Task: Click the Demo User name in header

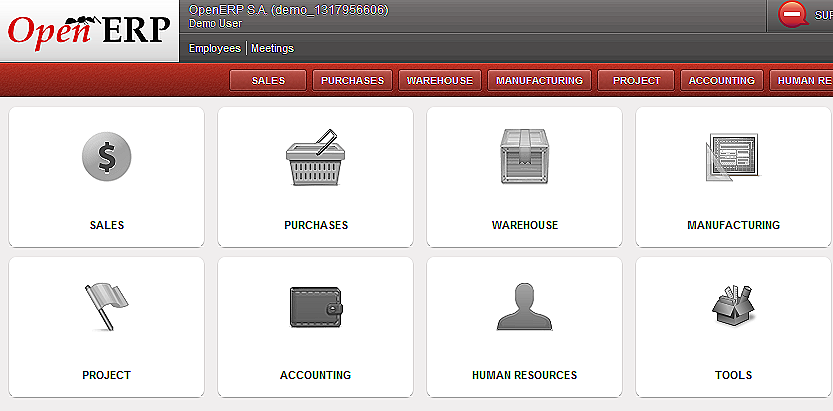Action: (x=215, y=23)
